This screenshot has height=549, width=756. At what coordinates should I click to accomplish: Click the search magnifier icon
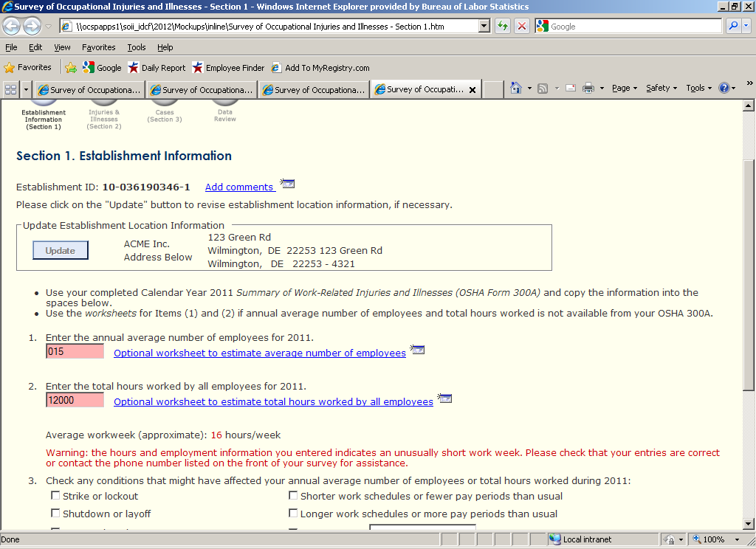pyautogui.click(x=733, y=26)
